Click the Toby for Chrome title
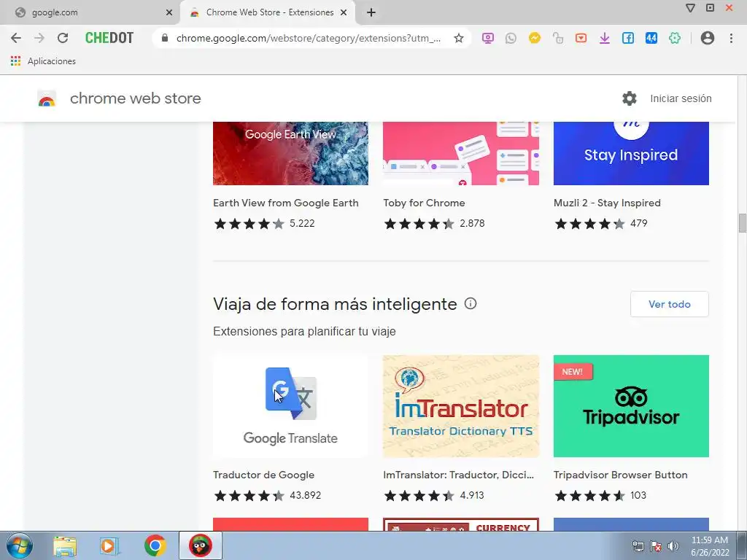This screenshot has height=560, width=747. (x=424, y=203)
